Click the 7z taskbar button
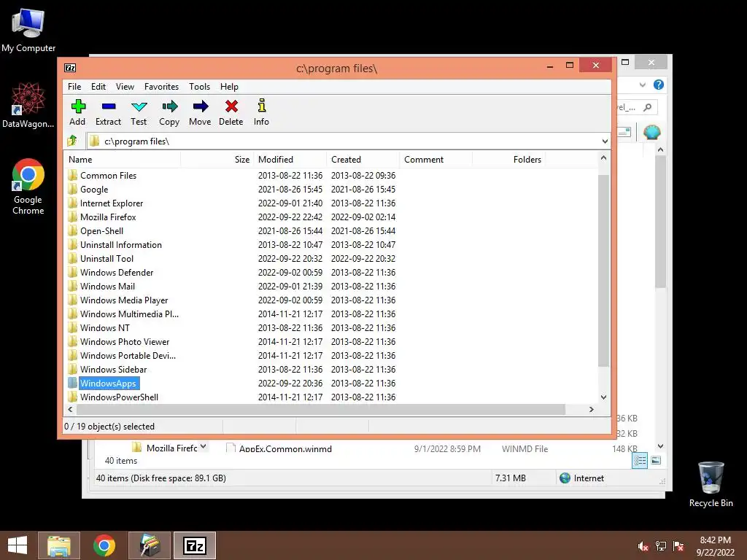 point(195,545)
